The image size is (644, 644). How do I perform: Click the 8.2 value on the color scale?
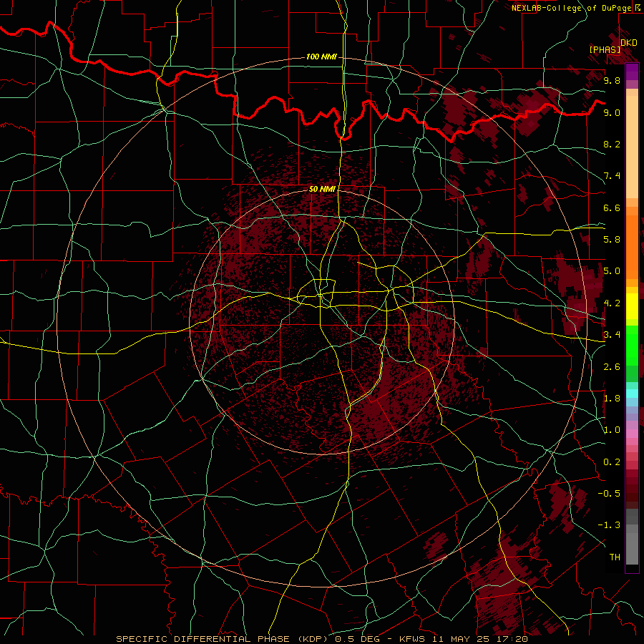tap(612, 144)
